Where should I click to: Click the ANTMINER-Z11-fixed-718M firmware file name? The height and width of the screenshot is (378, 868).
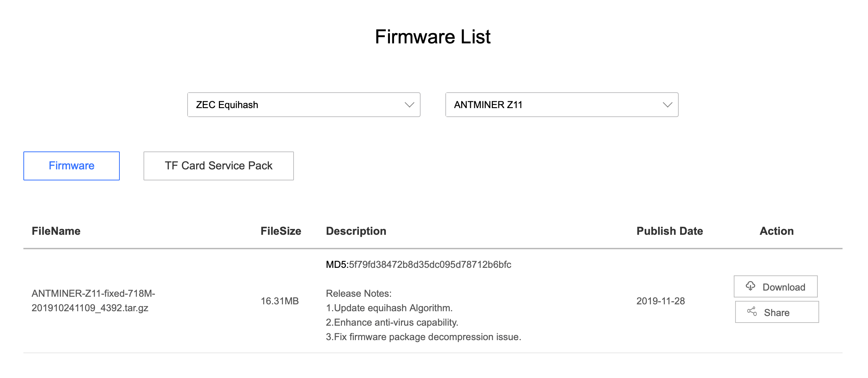[x=93, y=301]
